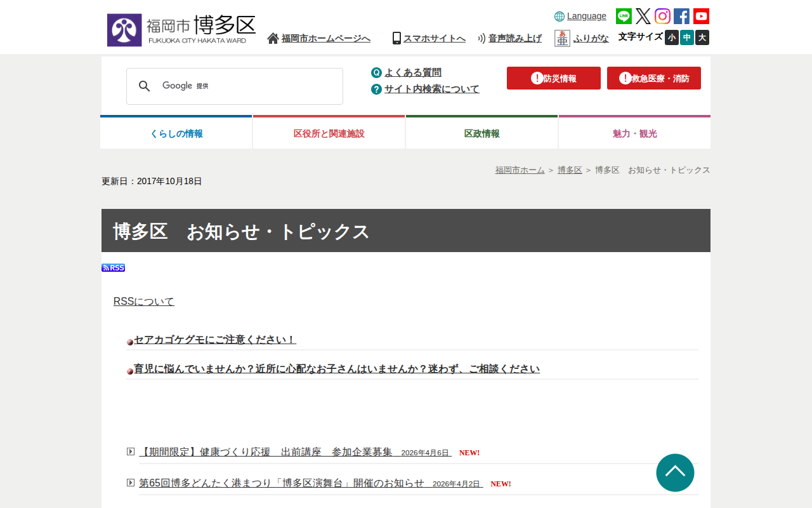Click the scroll-to-top arrow button
This screenshot has width=812, height=508.
tap(675, 472)
